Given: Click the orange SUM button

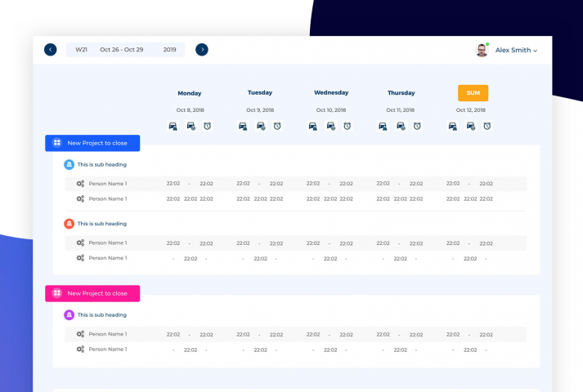Looking at the screenshot, I should 473,93.
